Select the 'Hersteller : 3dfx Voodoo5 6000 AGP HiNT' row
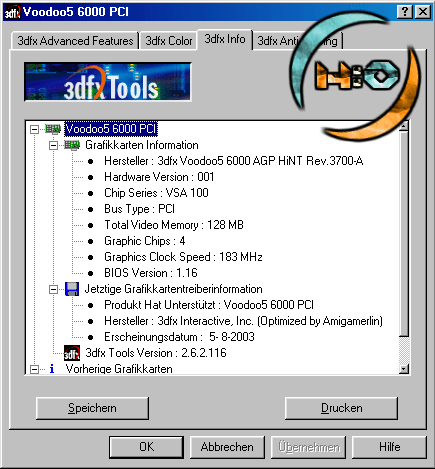435x469 pixels. tap(234, 161)
